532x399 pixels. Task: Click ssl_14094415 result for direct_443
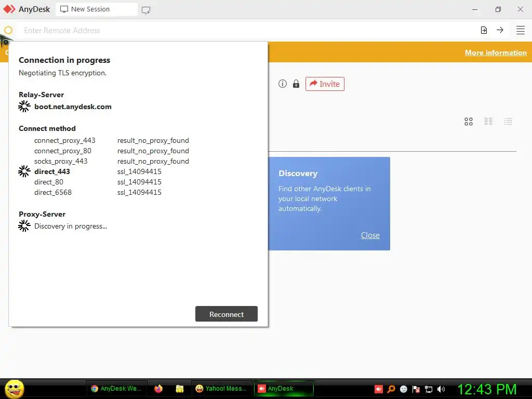139,171
